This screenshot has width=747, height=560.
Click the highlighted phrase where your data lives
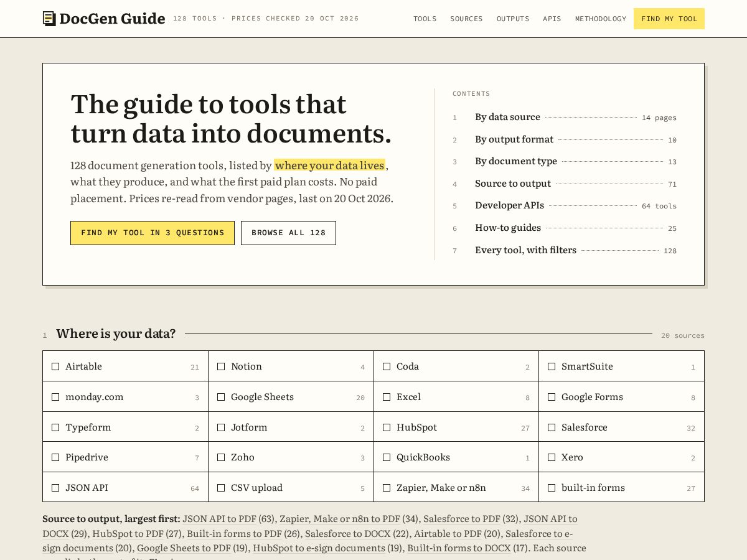point(330,166)
